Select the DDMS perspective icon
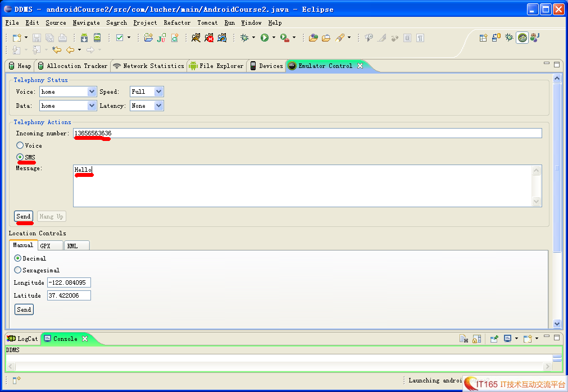 [522, 38]
